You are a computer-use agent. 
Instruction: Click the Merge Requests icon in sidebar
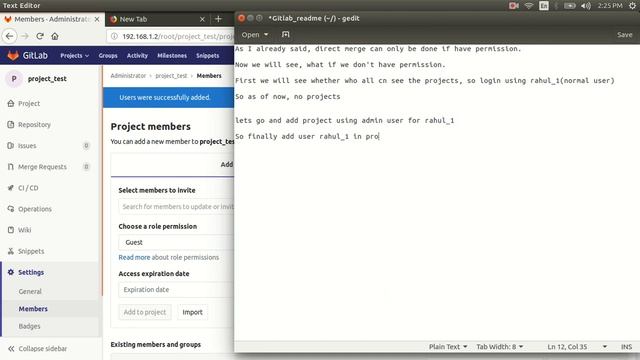[11, 167]
